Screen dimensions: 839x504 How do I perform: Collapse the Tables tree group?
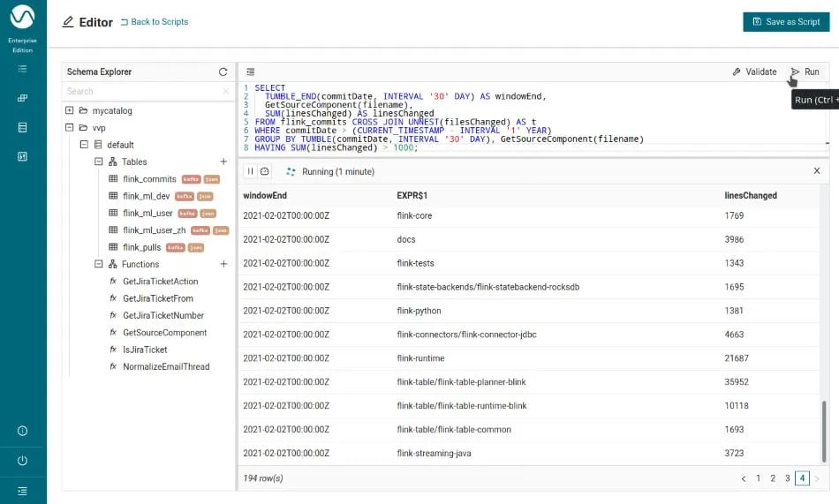[x=99, y=162]
